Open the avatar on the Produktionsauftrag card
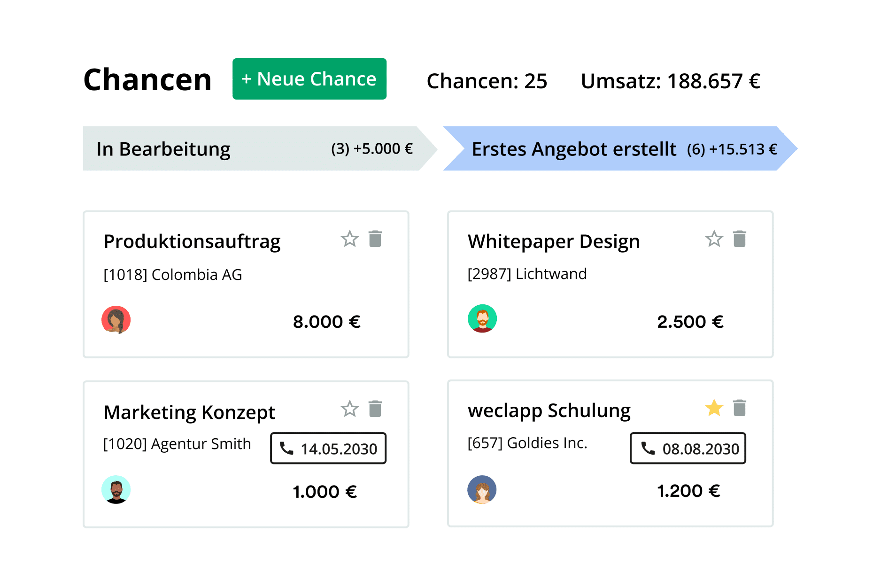This screenshot has width=881, height=588. [x=116, y=319]
